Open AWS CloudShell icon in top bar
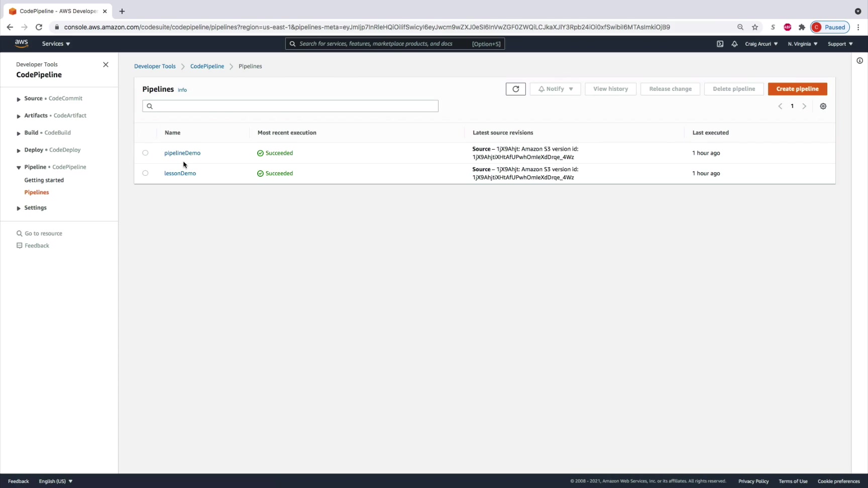This screenshot has width=868, height=488. [720, 44]
